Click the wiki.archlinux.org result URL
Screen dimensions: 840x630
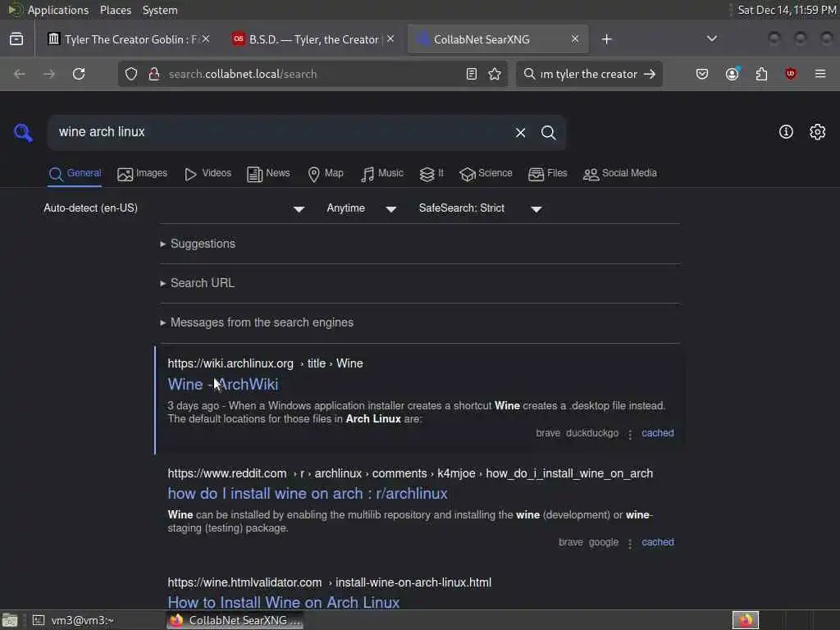tap(265, 363)
